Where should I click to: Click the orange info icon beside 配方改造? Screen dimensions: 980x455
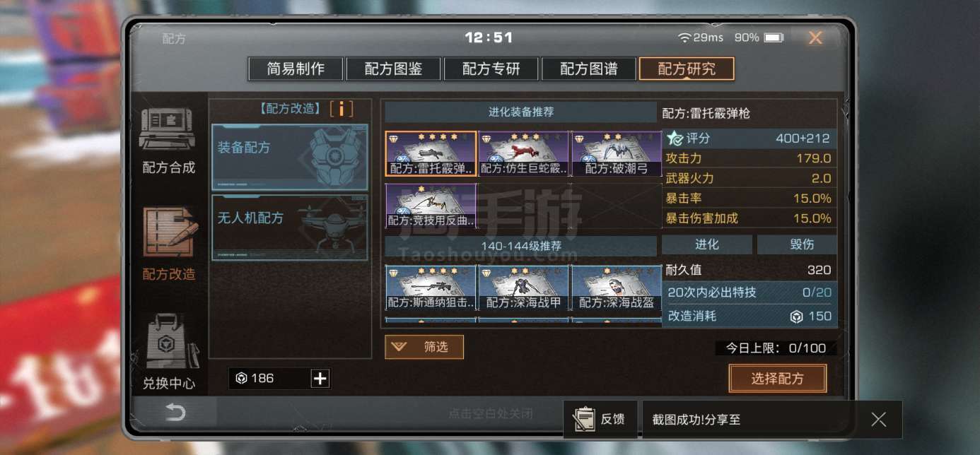click(342, 109)
